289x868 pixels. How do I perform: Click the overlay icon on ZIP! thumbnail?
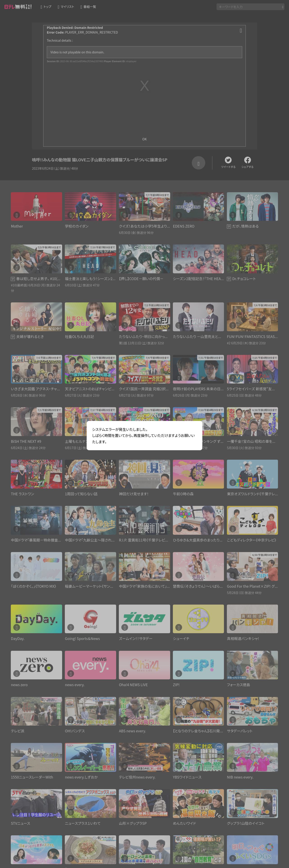(x=179, y=674)
